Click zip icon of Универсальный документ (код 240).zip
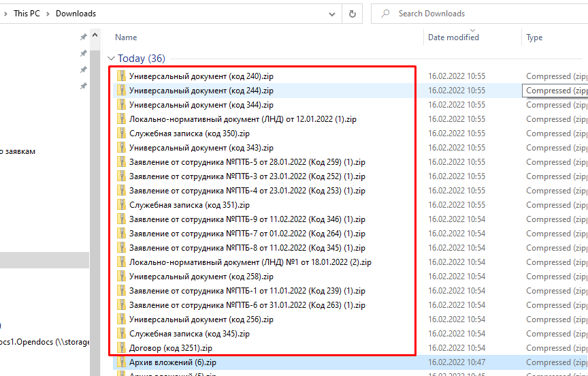The image size is (588, 376). [x=122, y=76]
